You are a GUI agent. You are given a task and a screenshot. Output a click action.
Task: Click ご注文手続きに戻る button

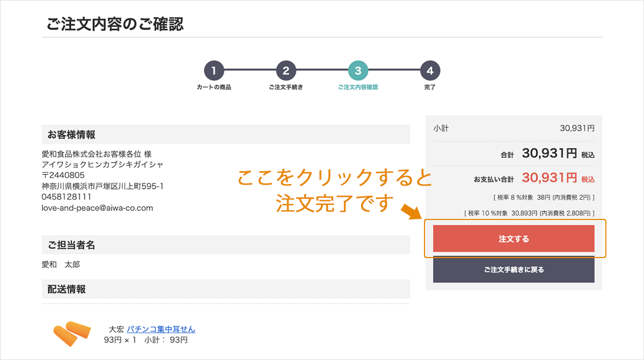click(514, 269)
